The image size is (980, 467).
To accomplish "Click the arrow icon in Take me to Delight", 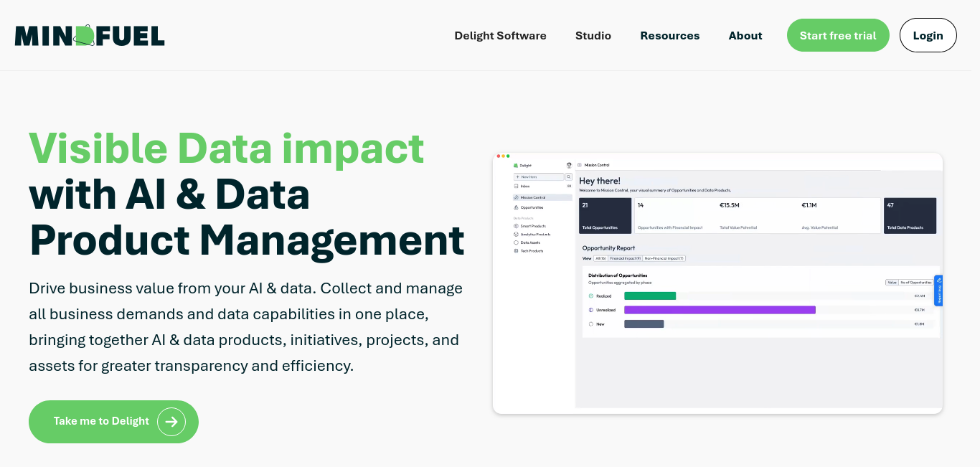I will pyautogui.click(x=171, y=422).
